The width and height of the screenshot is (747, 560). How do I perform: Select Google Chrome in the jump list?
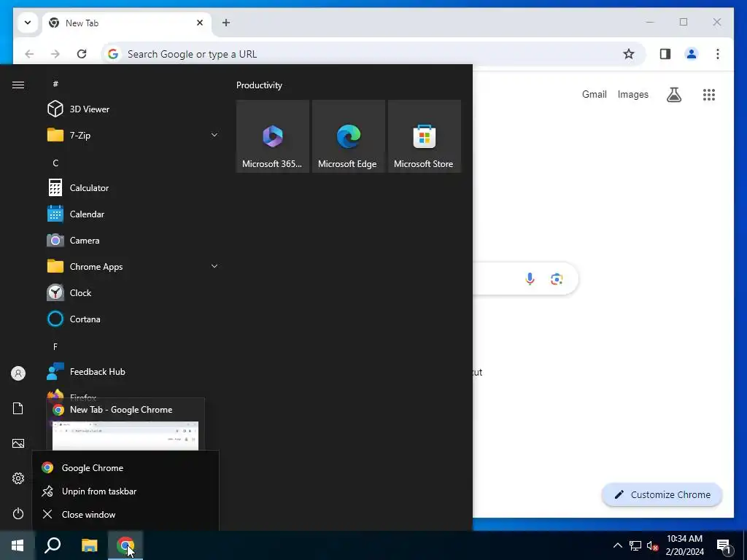pos(125,467)
